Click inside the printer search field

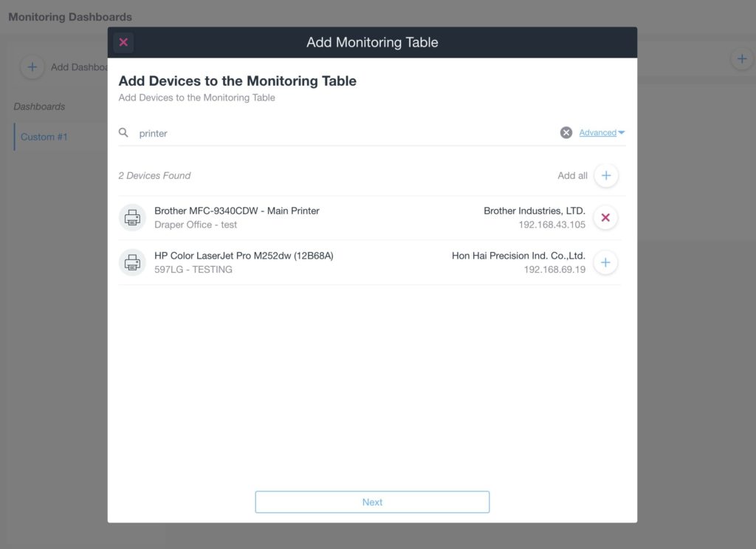345,133
